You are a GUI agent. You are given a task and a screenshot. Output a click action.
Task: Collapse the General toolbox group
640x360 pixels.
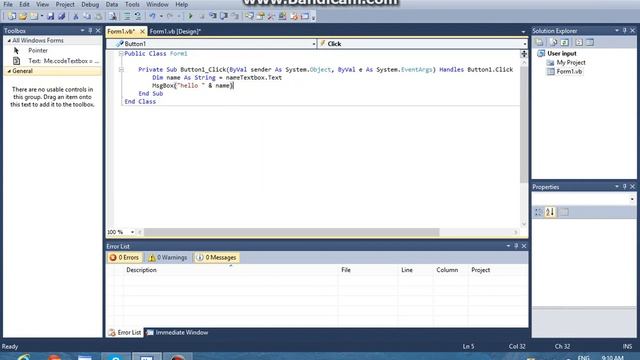tap(9, 71)
